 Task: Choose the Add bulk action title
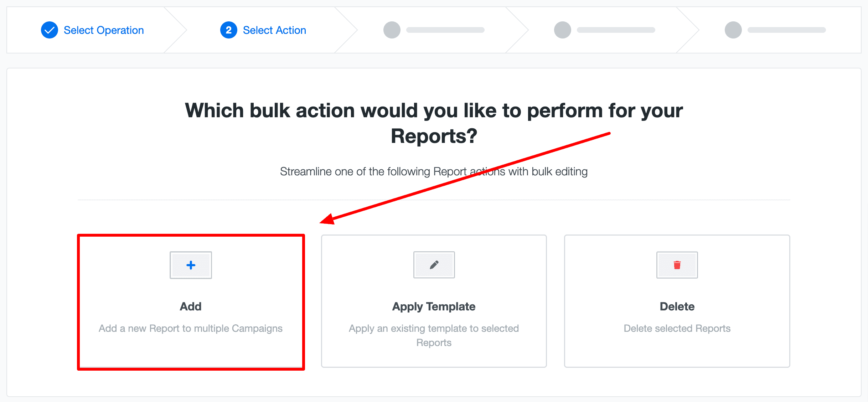click(x=191, y=306)
